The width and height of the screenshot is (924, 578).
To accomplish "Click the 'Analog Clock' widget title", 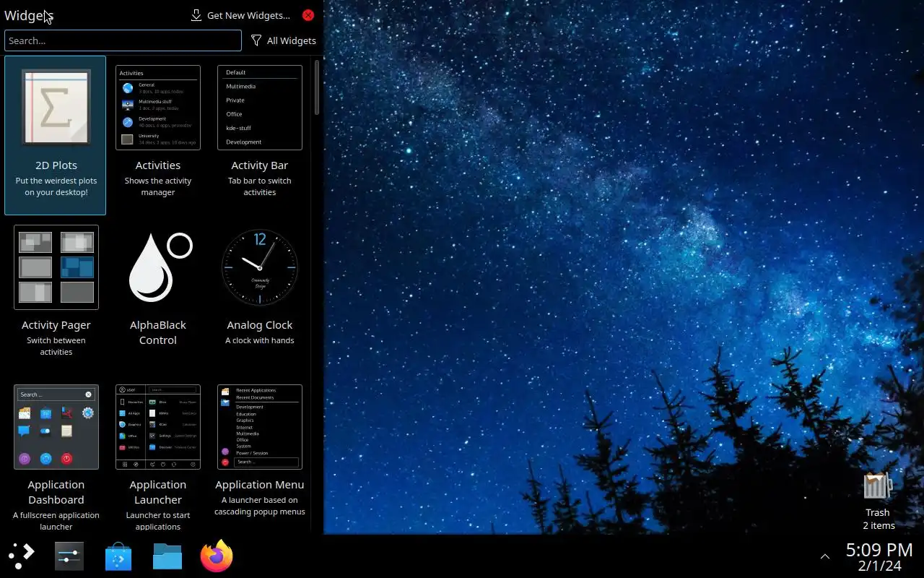I will [260, 325].
